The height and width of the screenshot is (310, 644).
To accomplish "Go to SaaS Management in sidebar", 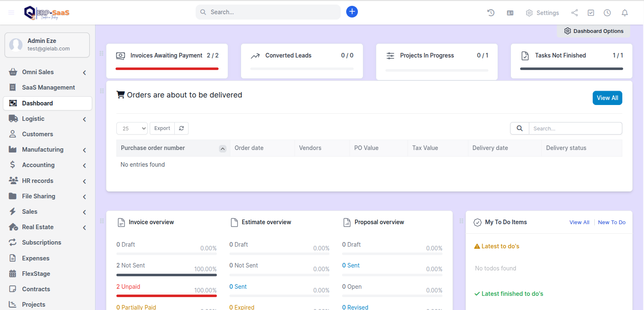I will pos(48,87).
